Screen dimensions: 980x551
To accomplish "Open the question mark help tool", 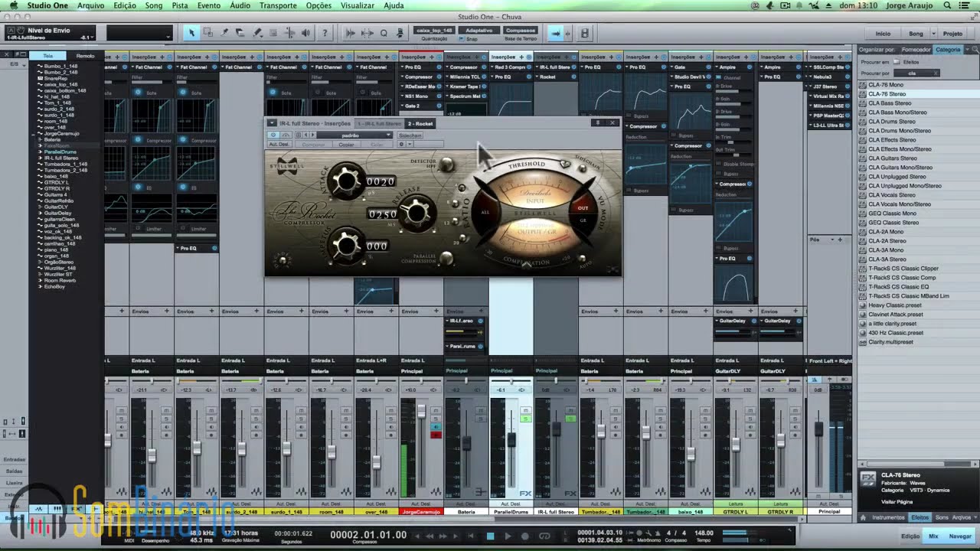I will coord(325,33).
